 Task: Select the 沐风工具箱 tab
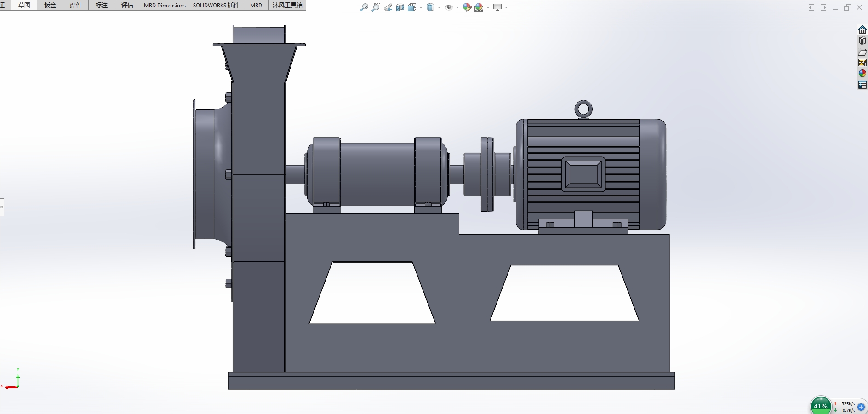coord(287,6)
